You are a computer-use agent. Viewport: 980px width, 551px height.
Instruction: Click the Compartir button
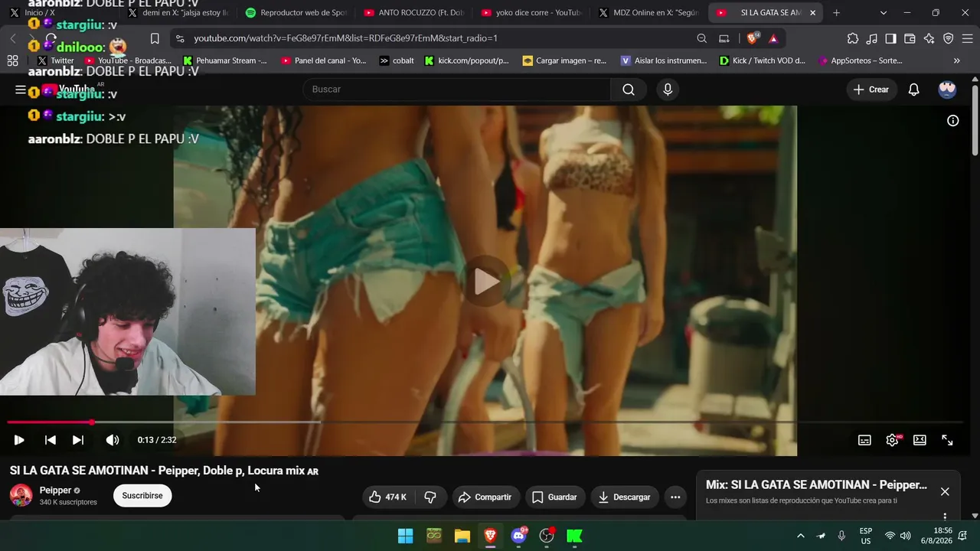click(485, 497)
